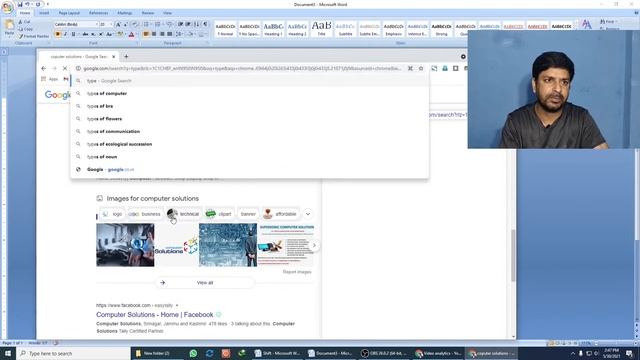Start a numbered list
Viewport: 640px width, 360px height.
click(x=158, y=24)
